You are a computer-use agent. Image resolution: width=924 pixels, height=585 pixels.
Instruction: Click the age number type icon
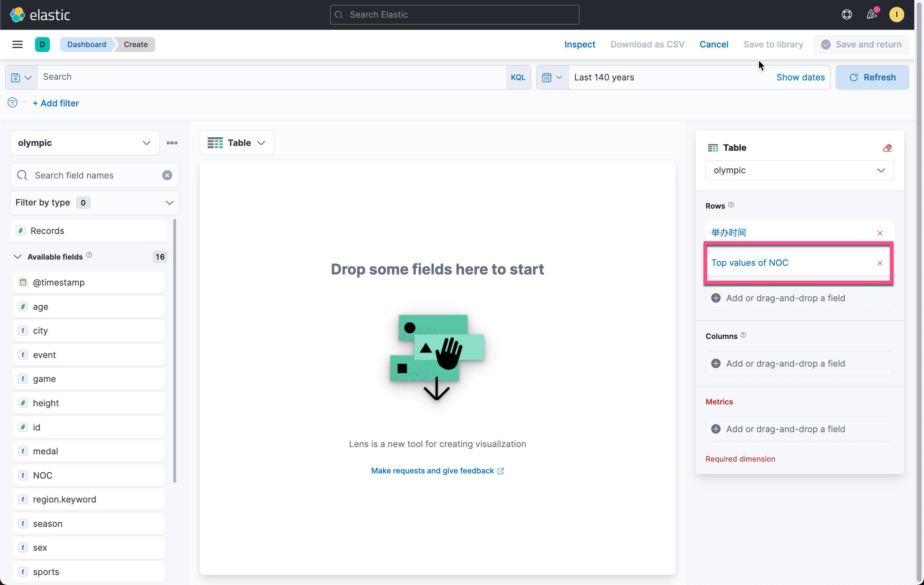point(23,306)
